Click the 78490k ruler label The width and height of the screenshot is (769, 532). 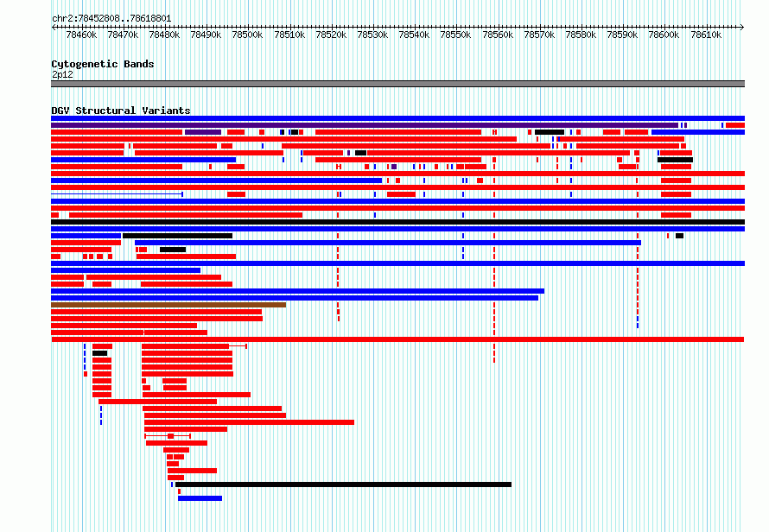click(206, 35)
